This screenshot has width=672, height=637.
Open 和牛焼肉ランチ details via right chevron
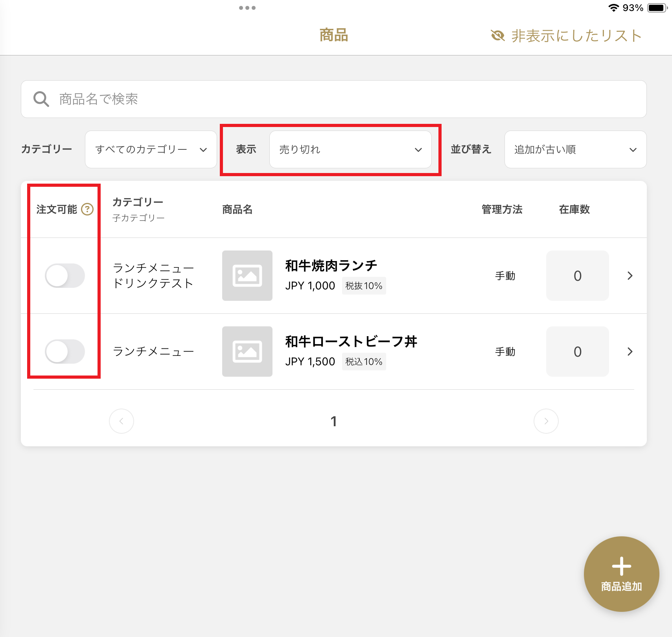[630, 276]
